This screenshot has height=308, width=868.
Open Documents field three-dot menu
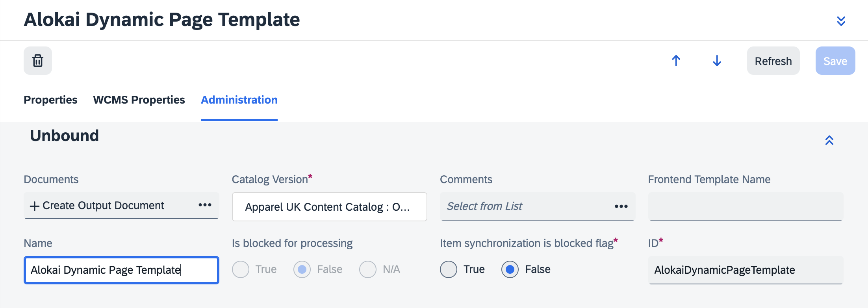205,205
